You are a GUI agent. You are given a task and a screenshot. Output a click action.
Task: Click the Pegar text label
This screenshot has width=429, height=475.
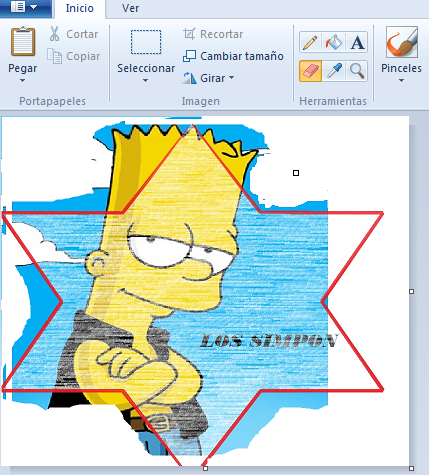point(23,68)
